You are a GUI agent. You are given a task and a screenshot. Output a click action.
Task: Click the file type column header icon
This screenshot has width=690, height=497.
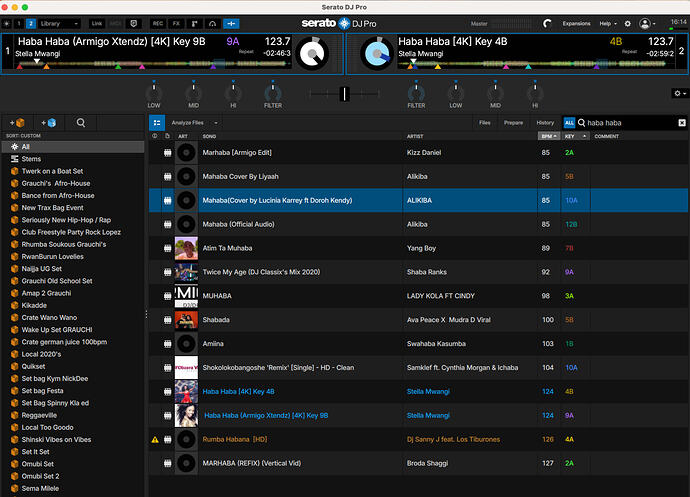tap(167, 136)
